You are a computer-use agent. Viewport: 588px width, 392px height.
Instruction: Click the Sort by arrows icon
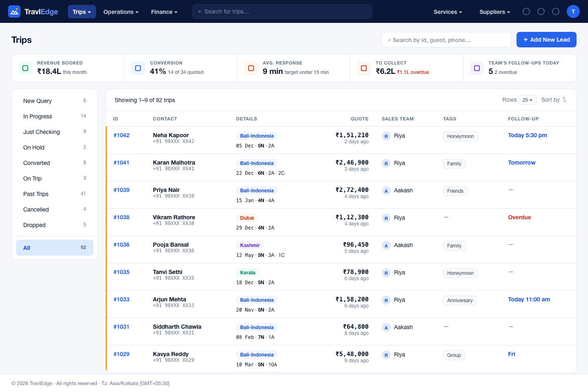click(x=564, y=100)
